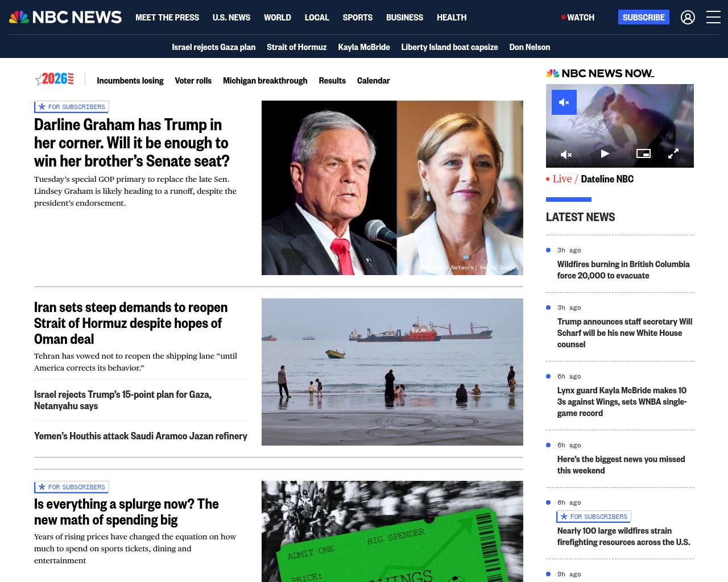Click the Watch live link

click(x=578, y=18)
